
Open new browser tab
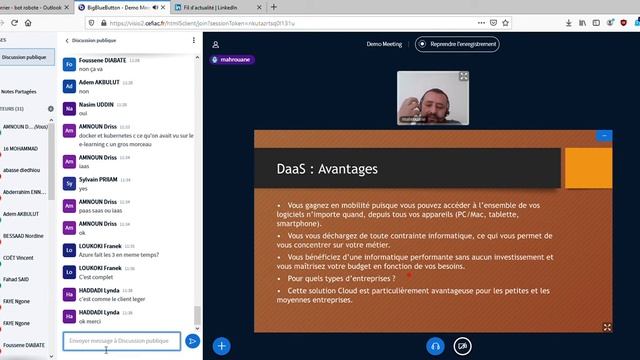point(273,7)
